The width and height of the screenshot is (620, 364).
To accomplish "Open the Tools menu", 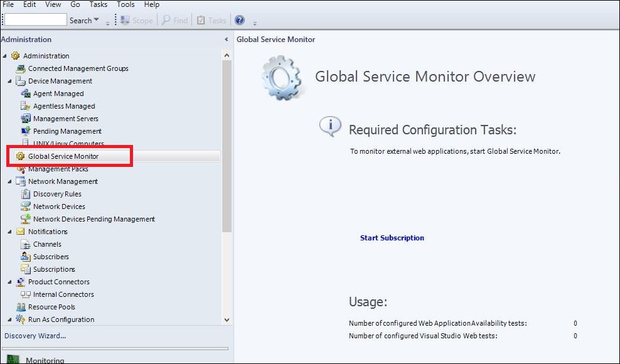I will pos(126,4).
